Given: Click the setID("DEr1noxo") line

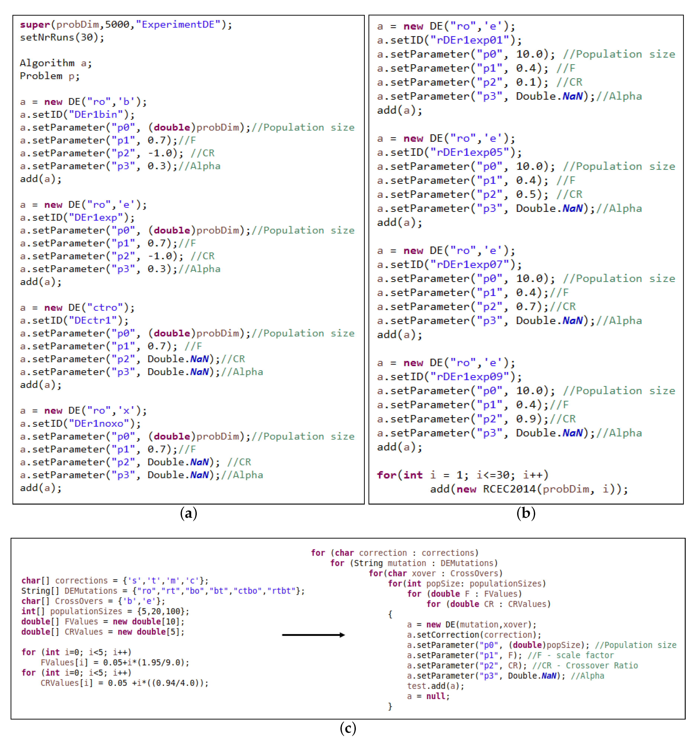Looking at the screenshot, I should pyautogui.click(x=80, y=423).
